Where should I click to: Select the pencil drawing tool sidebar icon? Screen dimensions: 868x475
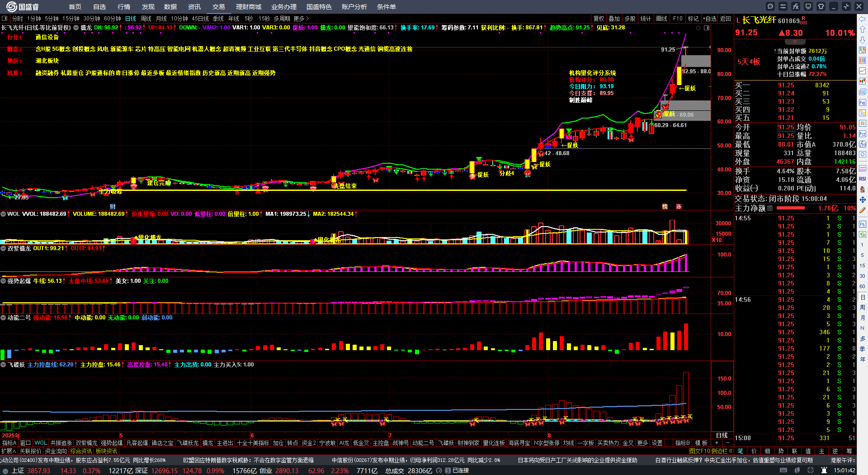point(863,210)
